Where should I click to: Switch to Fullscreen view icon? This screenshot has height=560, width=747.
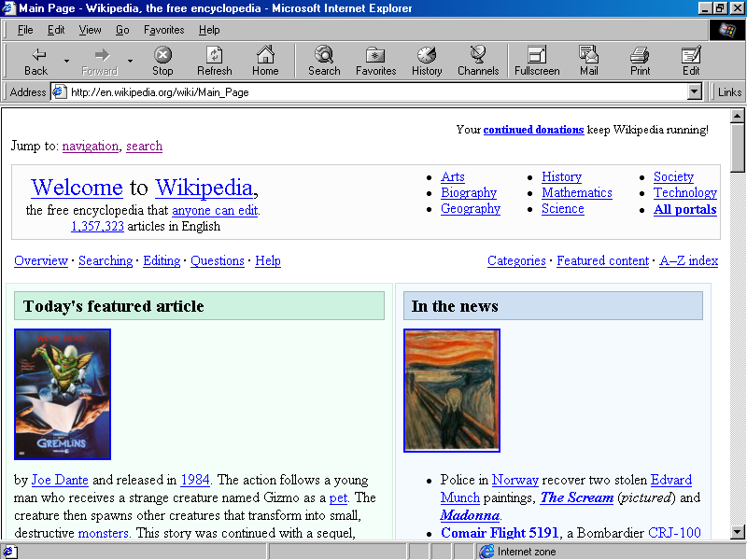coord(537,55)
